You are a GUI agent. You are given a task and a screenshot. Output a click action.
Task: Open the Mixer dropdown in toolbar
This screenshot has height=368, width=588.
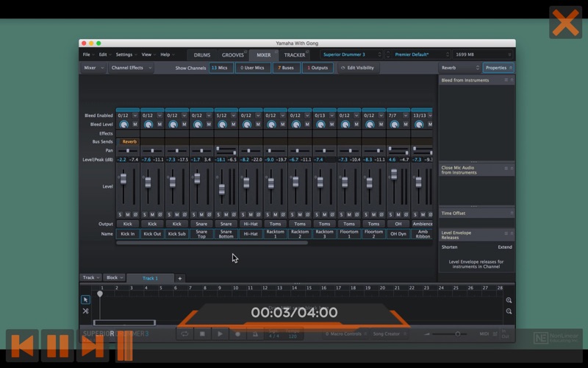[x=93, y=68]
